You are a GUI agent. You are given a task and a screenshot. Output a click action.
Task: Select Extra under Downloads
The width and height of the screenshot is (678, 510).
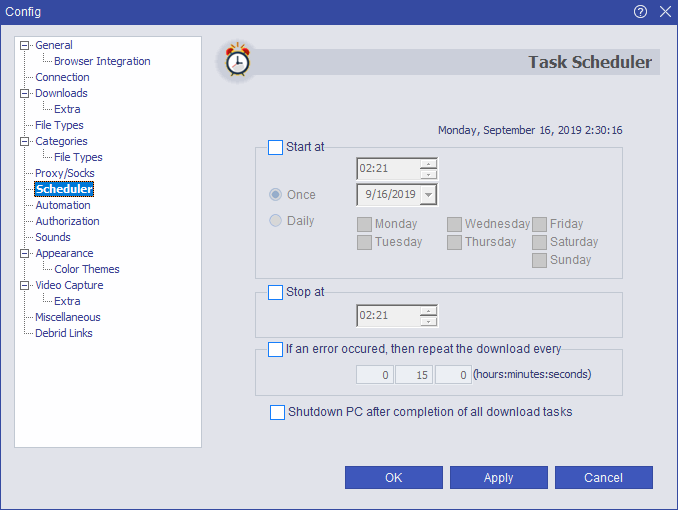tap(67, 109)
